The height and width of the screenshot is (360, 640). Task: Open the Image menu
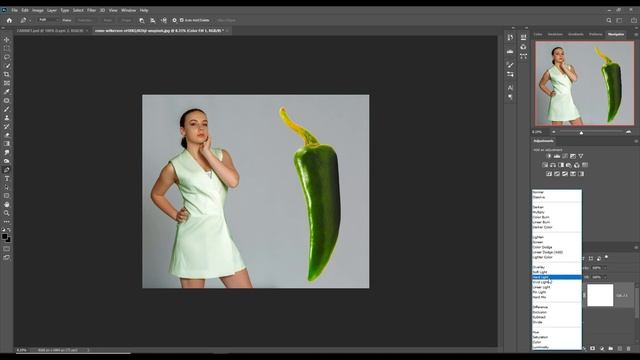38,10
